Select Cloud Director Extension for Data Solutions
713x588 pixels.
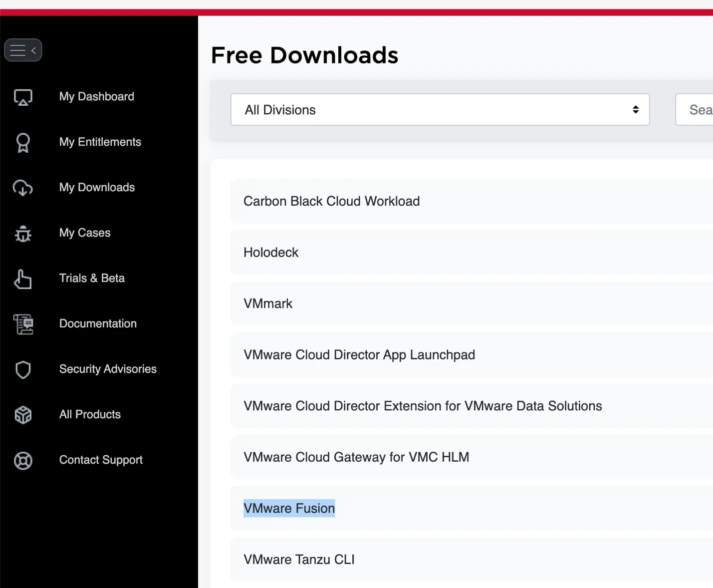(472, 406)
